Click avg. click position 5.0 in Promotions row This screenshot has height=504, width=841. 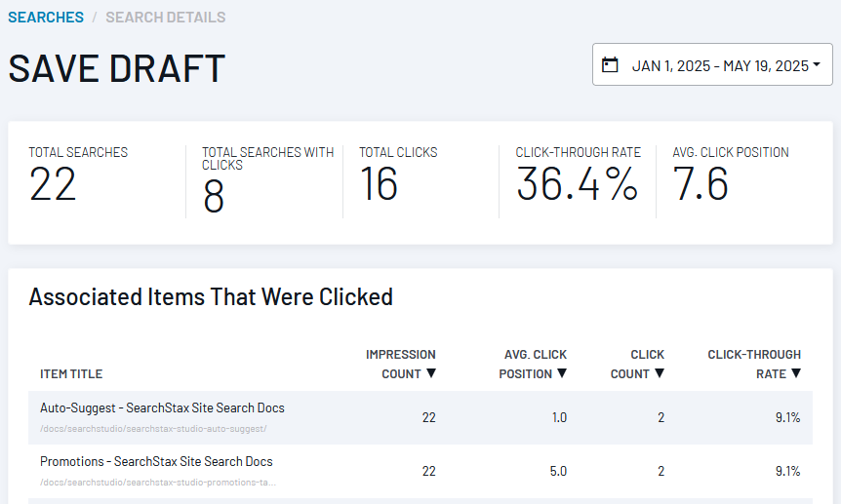pyautogui.click(x=558, y=471)
